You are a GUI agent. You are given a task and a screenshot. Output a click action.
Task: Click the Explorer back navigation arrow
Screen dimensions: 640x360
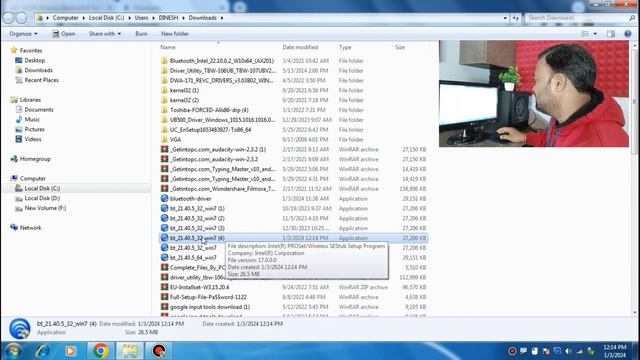tap(8, 18)
